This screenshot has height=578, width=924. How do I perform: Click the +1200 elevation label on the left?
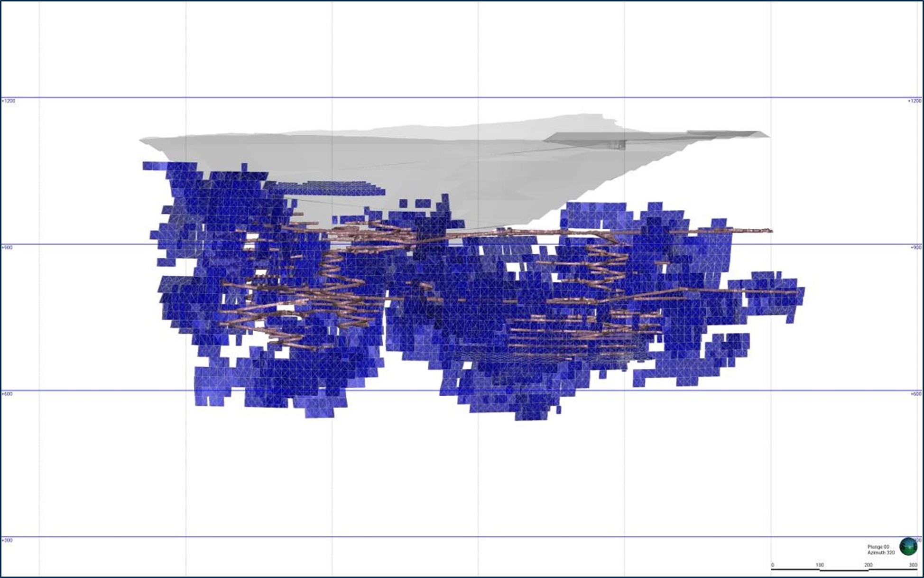(x=9, y=100)
